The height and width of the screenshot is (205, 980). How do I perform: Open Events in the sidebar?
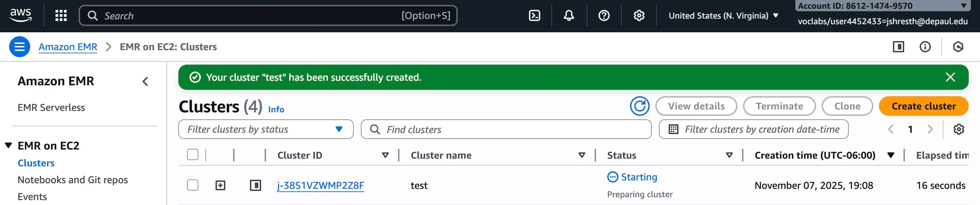click(x=32, y=197)
